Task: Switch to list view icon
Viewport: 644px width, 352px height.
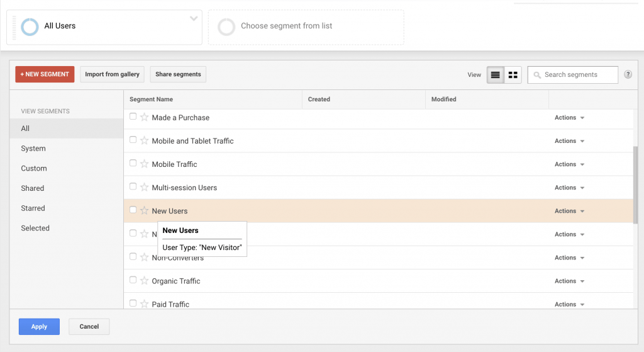Action: pyautogui.click(x=496, y=75)
